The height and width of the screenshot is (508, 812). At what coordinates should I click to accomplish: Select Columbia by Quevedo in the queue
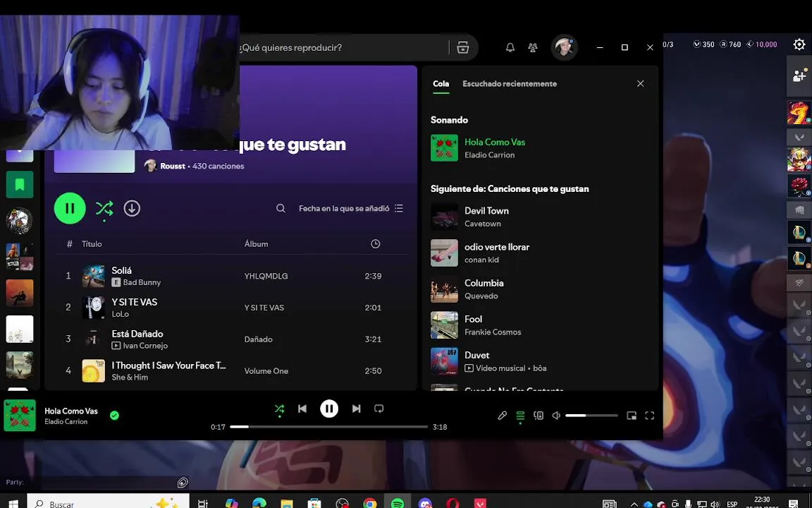click(539, 289)
